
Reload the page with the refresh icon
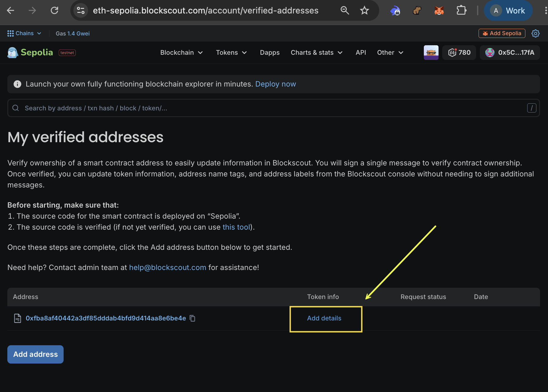pyautogui.click(x=54, y=11)
